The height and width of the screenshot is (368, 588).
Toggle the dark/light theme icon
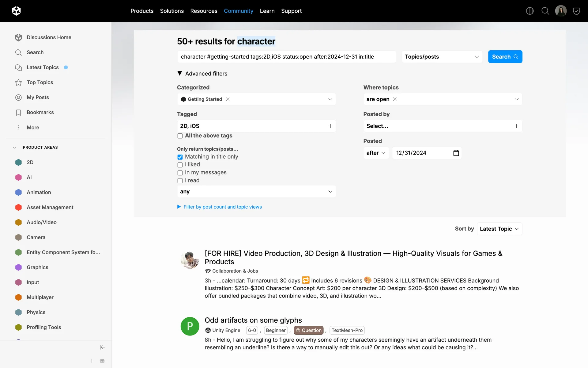(530, 11)
